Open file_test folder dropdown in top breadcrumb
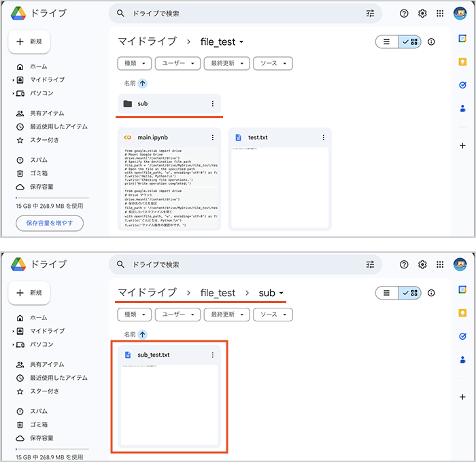The height and width of the screenshot is (462, 476). tap(241, 42)
